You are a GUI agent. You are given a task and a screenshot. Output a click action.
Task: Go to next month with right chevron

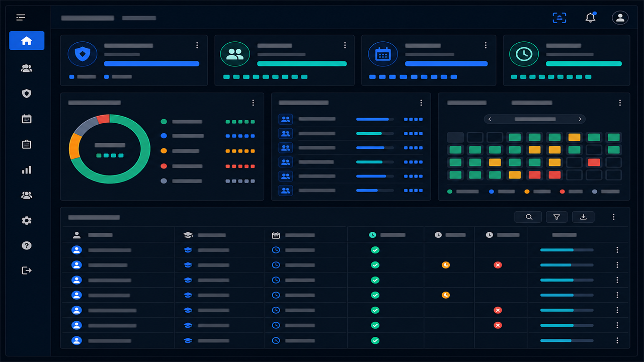point(580,119)
